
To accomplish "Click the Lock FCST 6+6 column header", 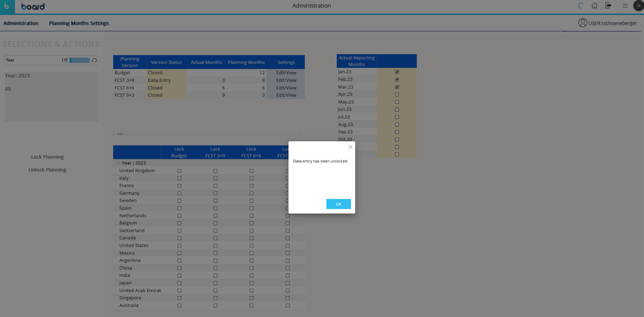I will [x=251, y=152].
